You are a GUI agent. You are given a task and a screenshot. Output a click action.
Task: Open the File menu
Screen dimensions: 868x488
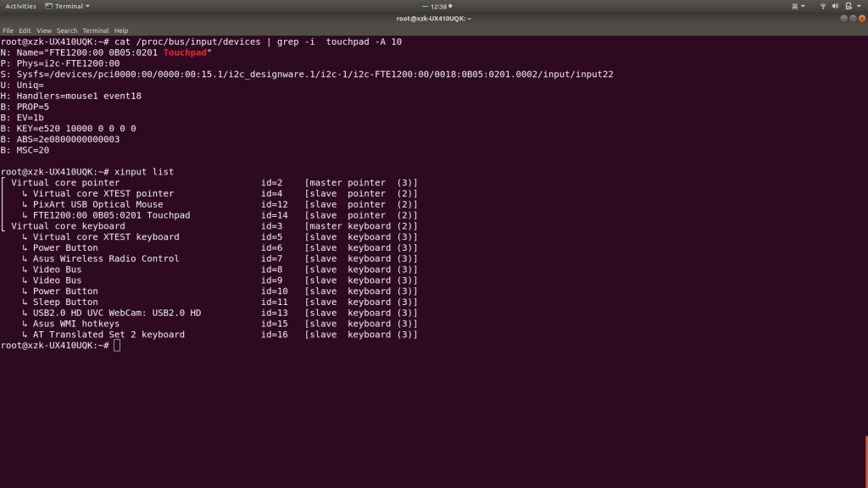[8, 30]
